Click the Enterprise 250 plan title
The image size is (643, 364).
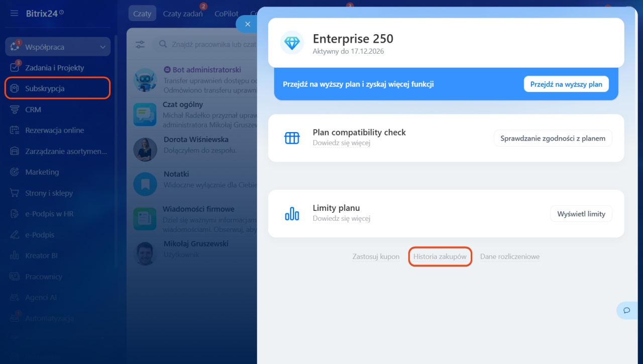pyautogui.click(x=353, y=39)
